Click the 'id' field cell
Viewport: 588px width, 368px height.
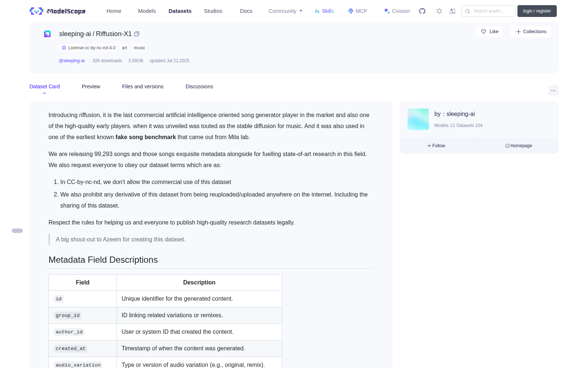pos(83,299)
